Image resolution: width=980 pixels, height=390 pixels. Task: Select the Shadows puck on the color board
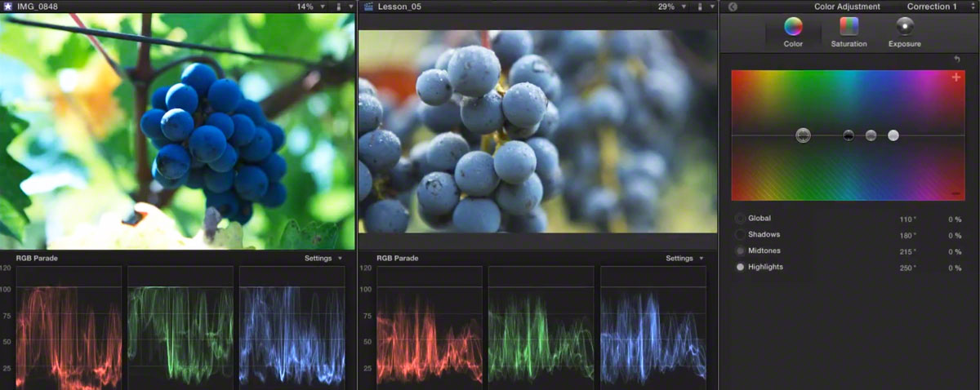tap(849, 135)
